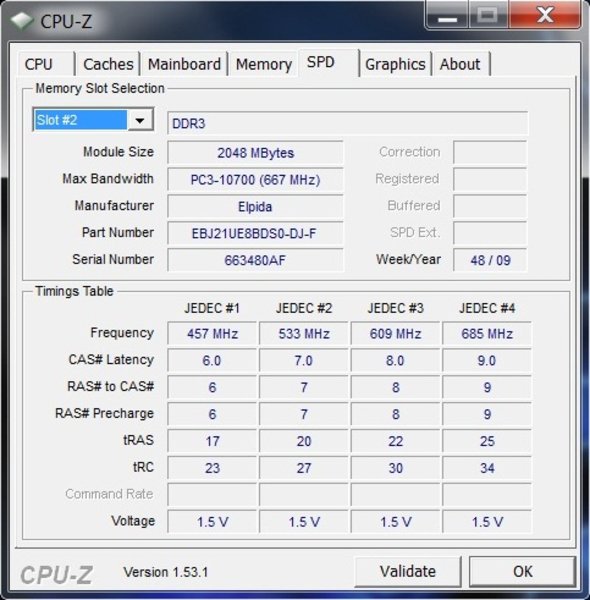Click the JEDEC #2 column header
Viewport: 590px width, 600px height.
point(304,308)
